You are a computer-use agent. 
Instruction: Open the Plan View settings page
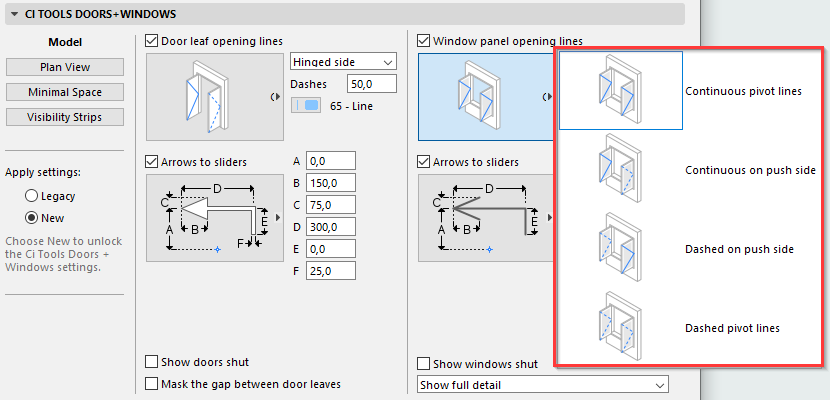(64, 67)
